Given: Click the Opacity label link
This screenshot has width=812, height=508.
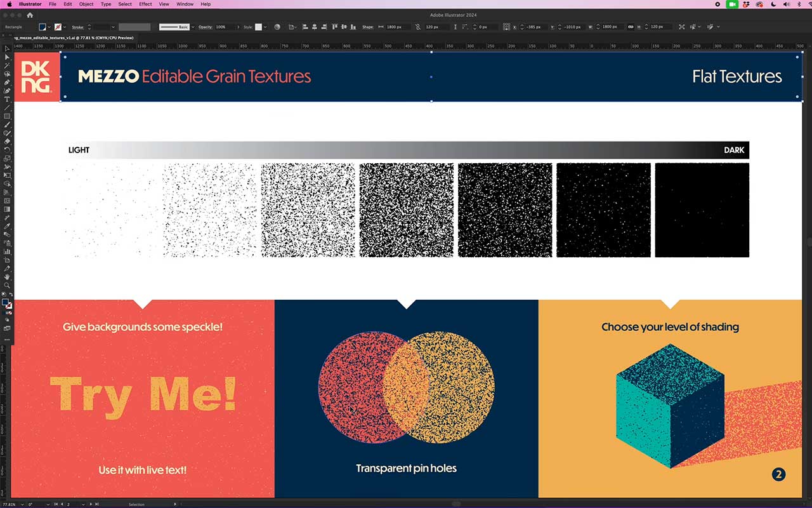Looking at the screenshot, I should pos(205,27).
